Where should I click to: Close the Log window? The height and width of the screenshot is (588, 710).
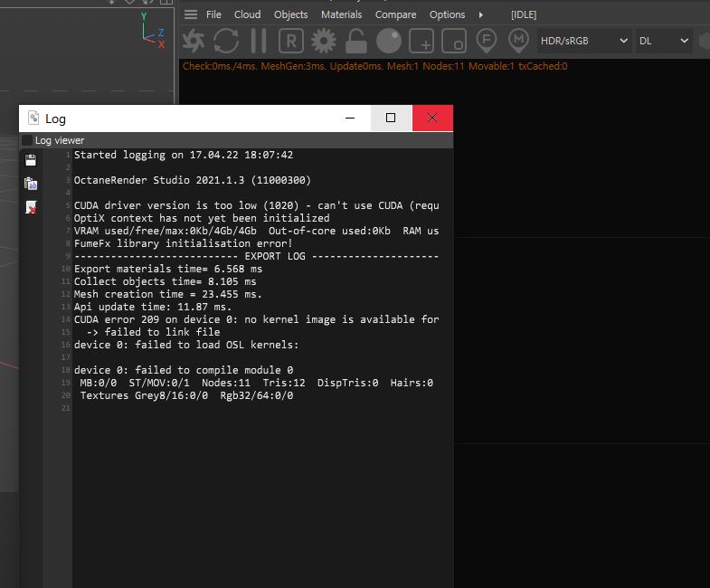(432, 118)
